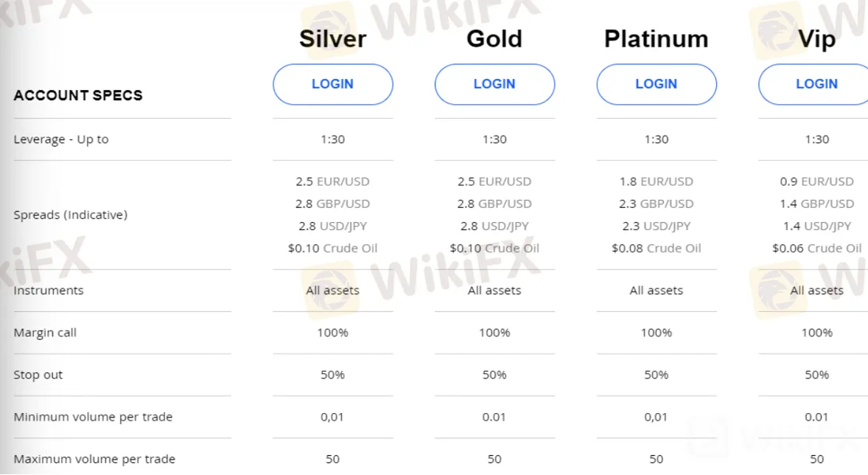Click the Minimum volume per trade label
This screenshot has height=475, width=868.
point(93,417)
